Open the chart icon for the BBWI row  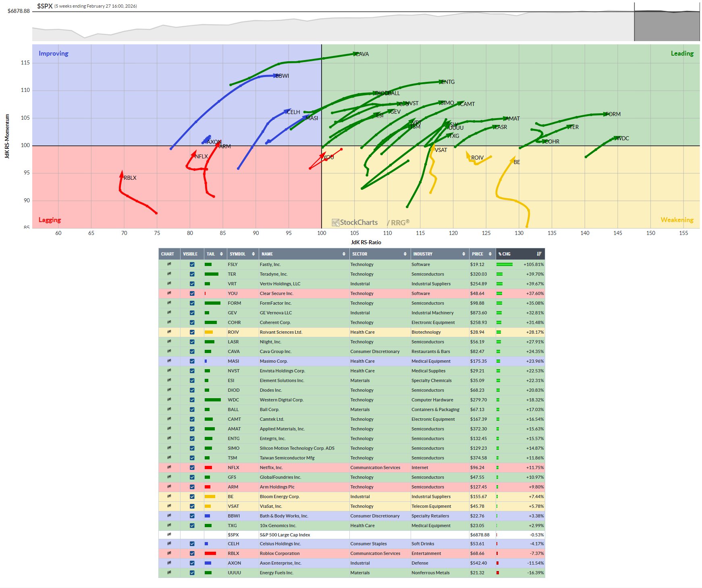[x=169, y=516]
